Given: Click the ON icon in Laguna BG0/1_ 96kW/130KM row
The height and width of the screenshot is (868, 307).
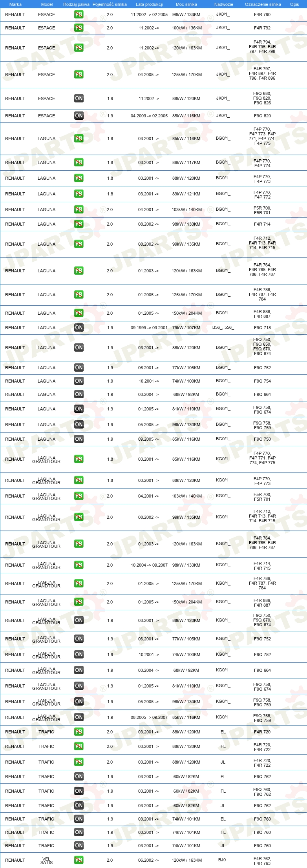Looking at the screenshot, I should click(x=79, y=425).
